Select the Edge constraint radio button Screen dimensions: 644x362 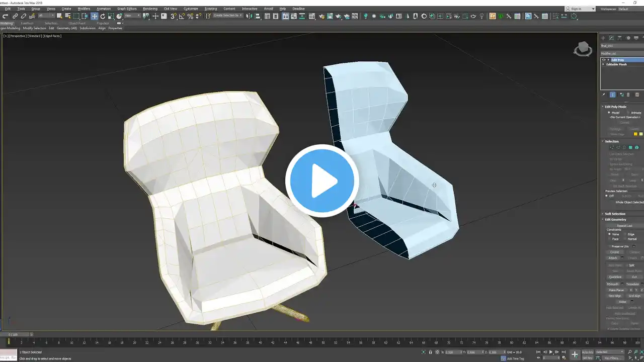625,234
